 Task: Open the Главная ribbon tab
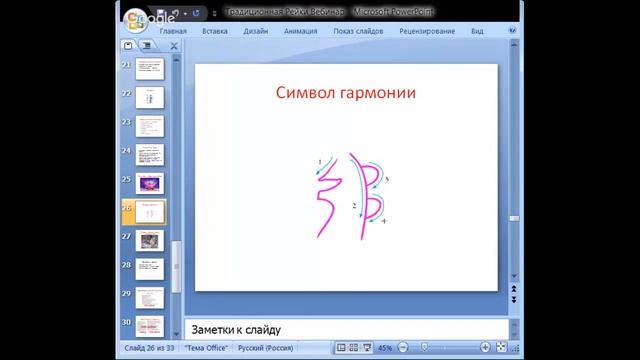(x=173, y=31)
